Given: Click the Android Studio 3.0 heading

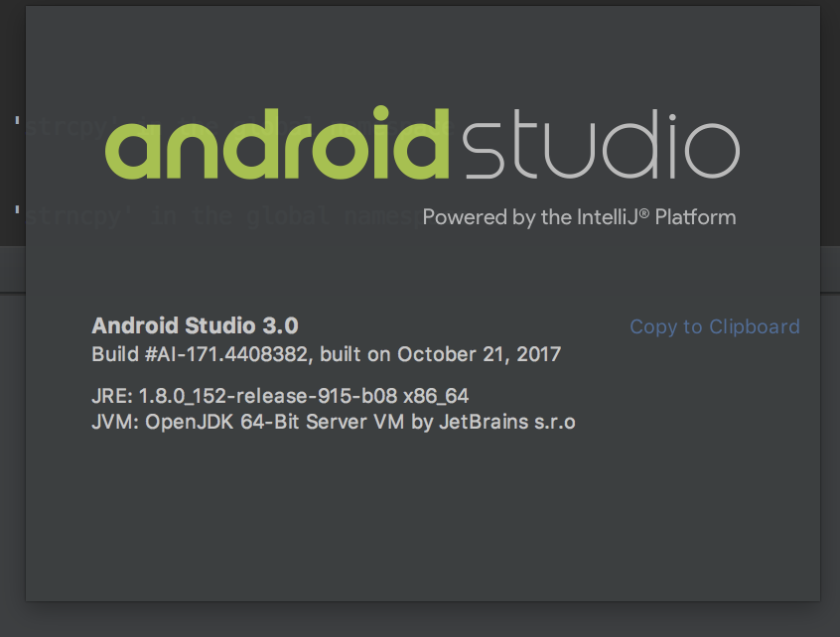Looking at the screenshot, I should point(195,325).
